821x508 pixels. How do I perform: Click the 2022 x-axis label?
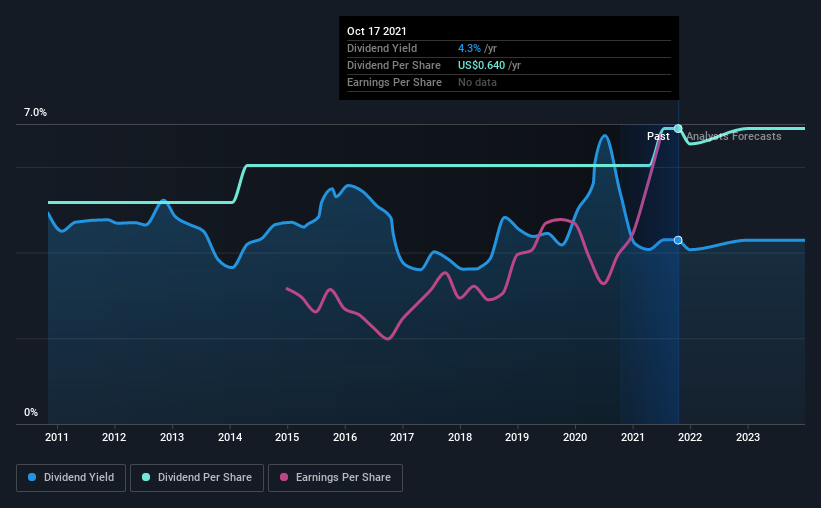pos(690,437)
